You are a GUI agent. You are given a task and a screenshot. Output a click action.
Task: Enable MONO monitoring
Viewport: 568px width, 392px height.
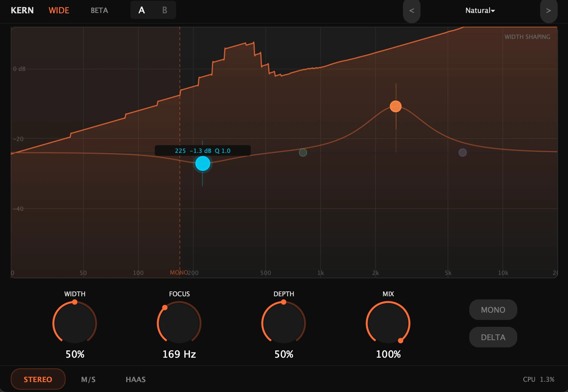pyautogui.click(x=493, y=310)
